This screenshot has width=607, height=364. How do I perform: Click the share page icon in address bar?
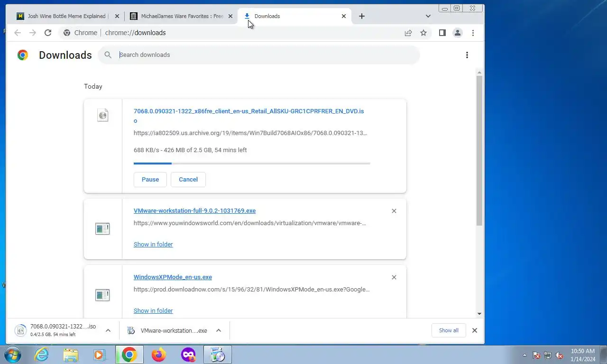(x=408, y=33)
